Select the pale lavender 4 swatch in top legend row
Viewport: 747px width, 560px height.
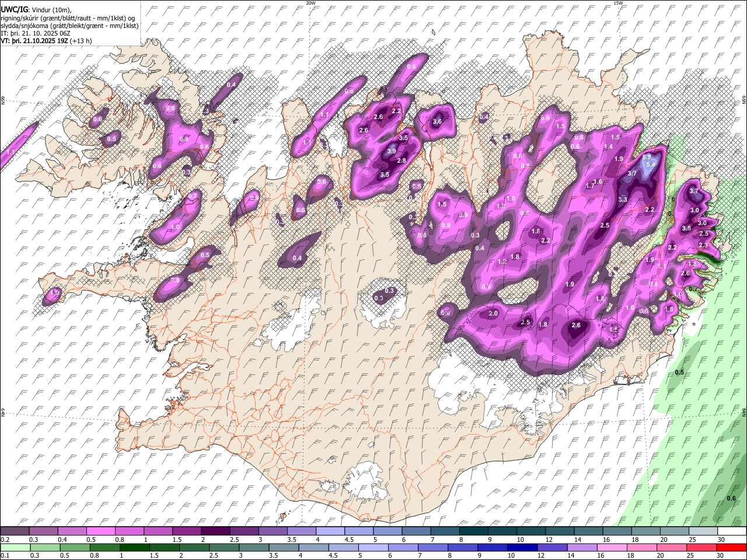pyautogui.click(x=330, y=531)
